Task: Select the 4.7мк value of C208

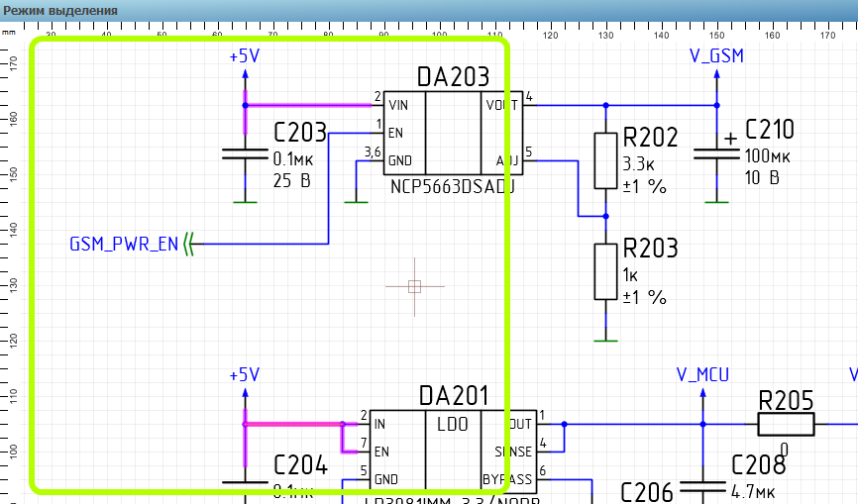Action: click(754, 492)
